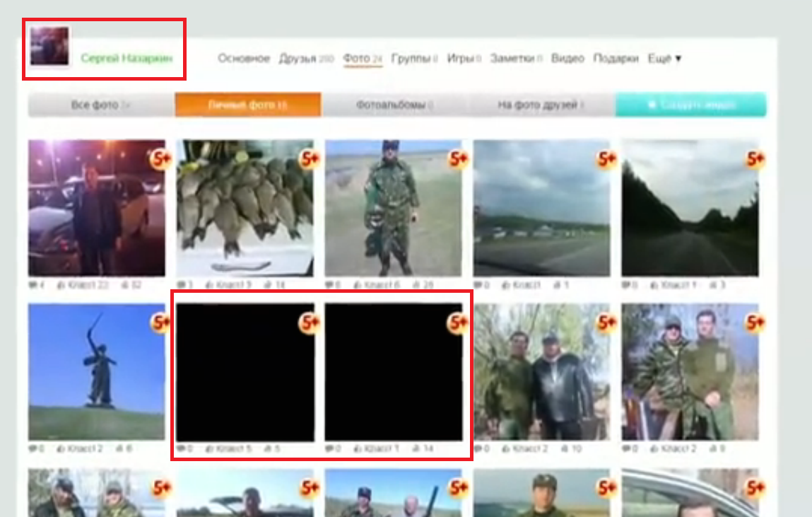Click comment icon under dark forest road photo
This screenshot has width=812, height=517.
point(627,285)
